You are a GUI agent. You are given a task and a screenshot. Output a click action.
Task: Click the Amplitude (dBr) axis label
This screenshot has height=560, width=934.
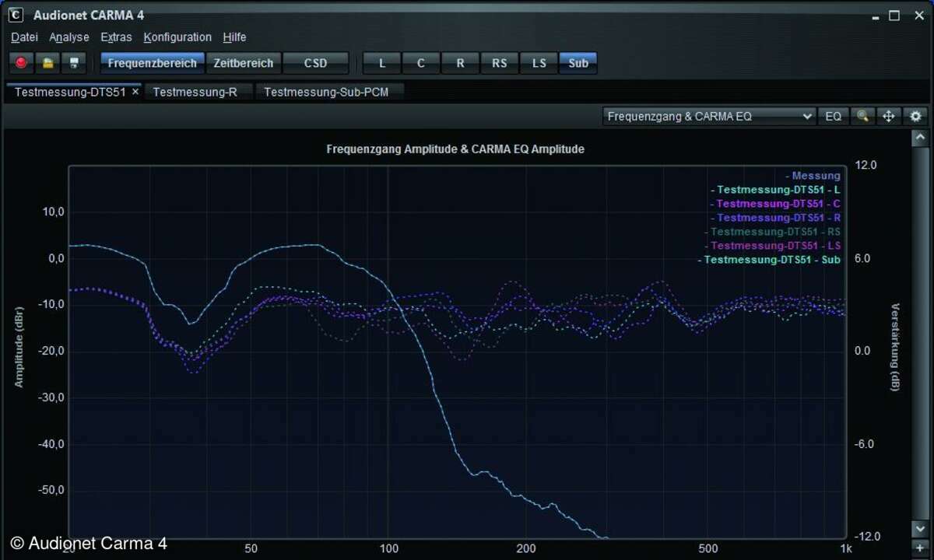19,348
